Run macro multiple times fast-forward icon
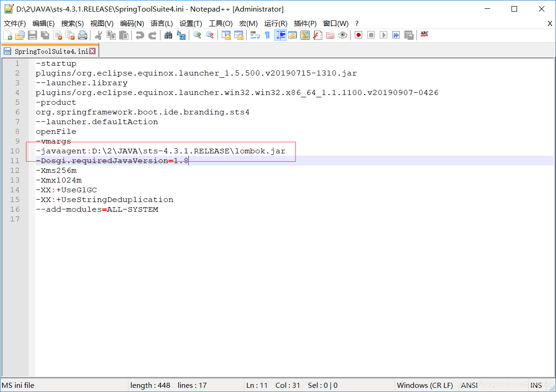556x392 pixels. click(396, 35)
